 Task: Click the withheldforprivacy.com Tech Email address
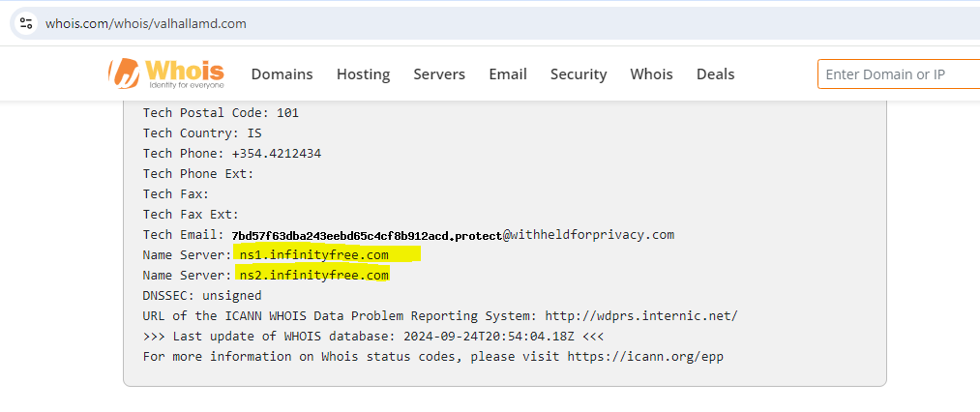coord(453,235)
